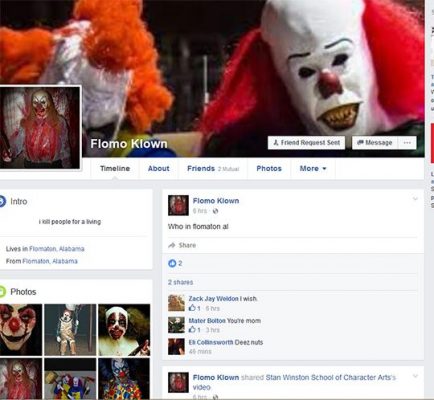Open the clowns with hammer photo thumbnail
Viewport: 434px width, 400px height.
70,379
